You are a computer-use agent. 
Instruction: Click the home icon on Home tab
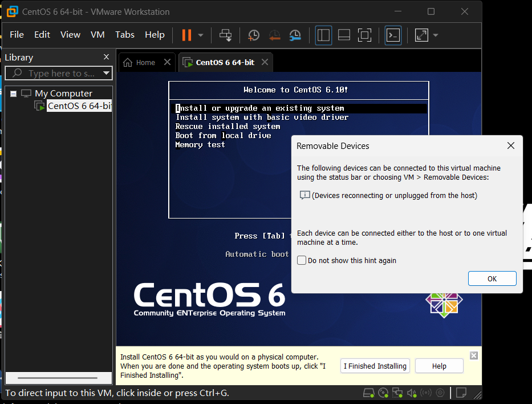click(128, 62)
